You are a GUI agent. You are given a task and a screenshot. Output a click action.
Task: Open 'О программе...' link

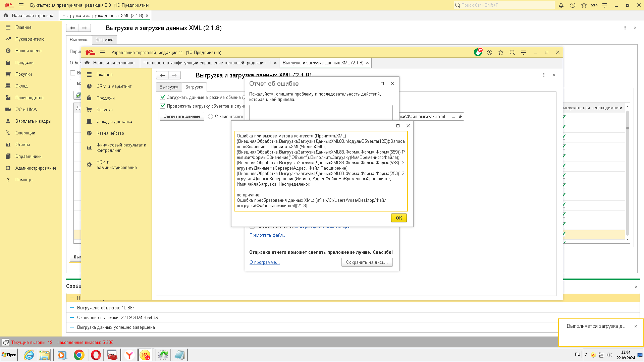tap(265, 262)
